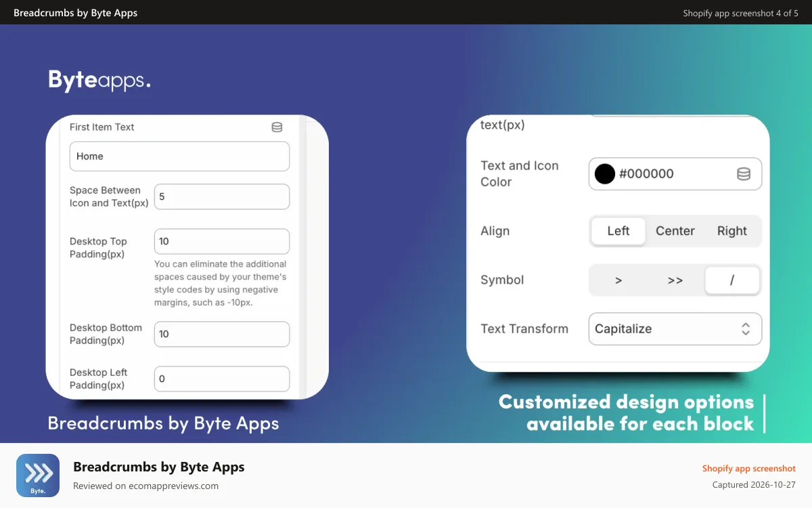Screen dimensions: 812x508
Task: Click the Align label
Action: [495, 231]
